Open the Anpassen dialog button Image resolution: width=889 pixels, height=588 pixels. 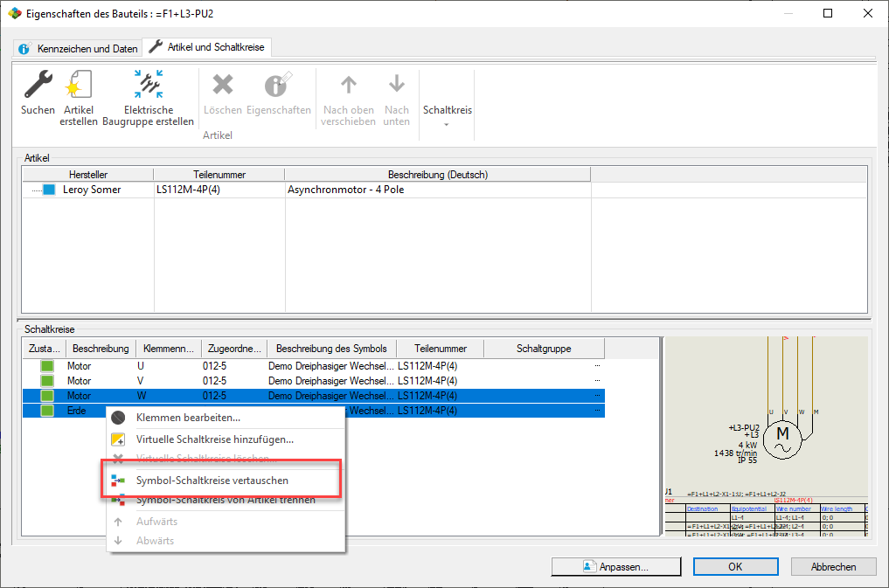point(616,567)
